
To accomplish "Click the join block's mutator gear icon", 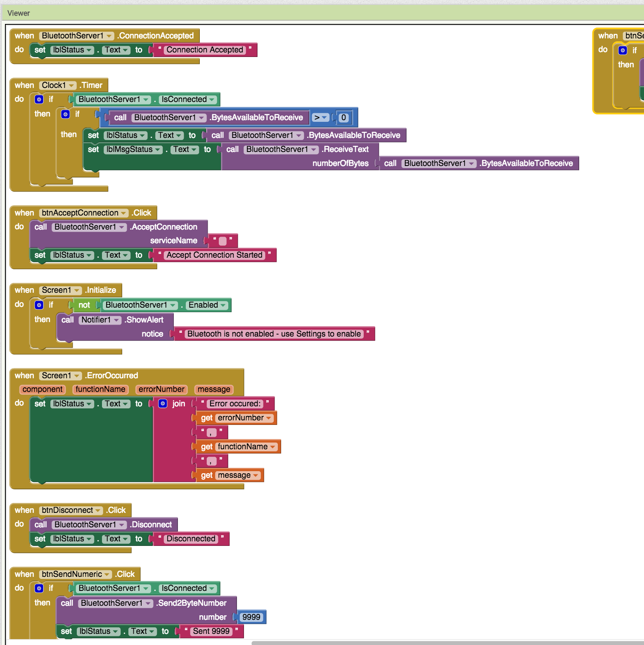I will coord(163,403).
